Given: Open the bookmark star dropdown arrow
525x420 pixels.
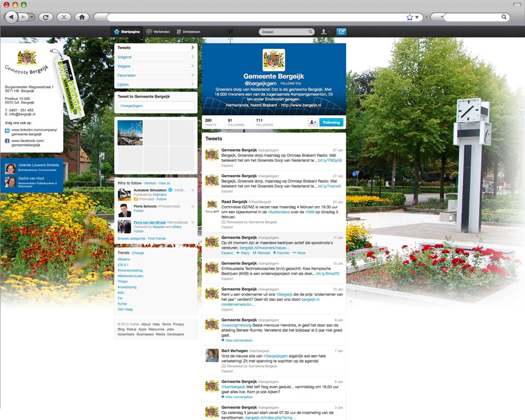Looking at the screenshot, I should click(x=417, y=17).
